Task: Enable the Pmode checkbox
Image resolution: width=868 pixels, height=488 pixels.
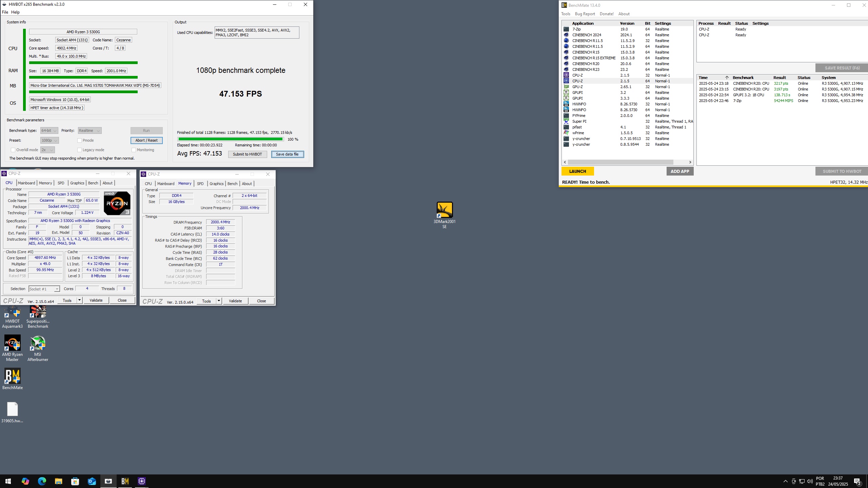Action: tap(79, 140)
